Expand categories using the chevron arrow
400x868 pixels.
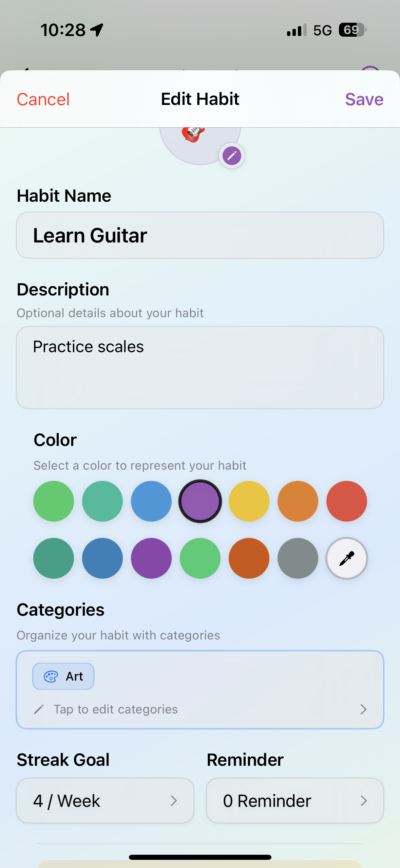363,709
